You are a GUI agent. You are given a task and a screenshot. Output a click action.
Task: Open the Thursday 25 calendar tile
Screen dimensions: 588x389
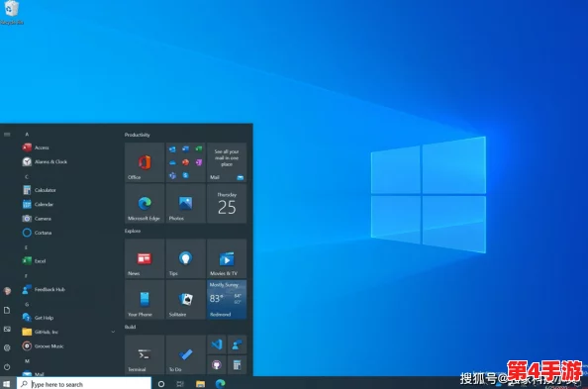(227, 203)
